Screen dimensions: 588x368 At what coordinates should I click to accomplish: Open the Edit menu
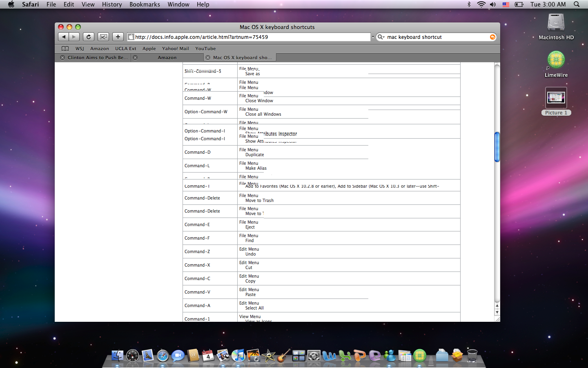(x=69, y=4)
